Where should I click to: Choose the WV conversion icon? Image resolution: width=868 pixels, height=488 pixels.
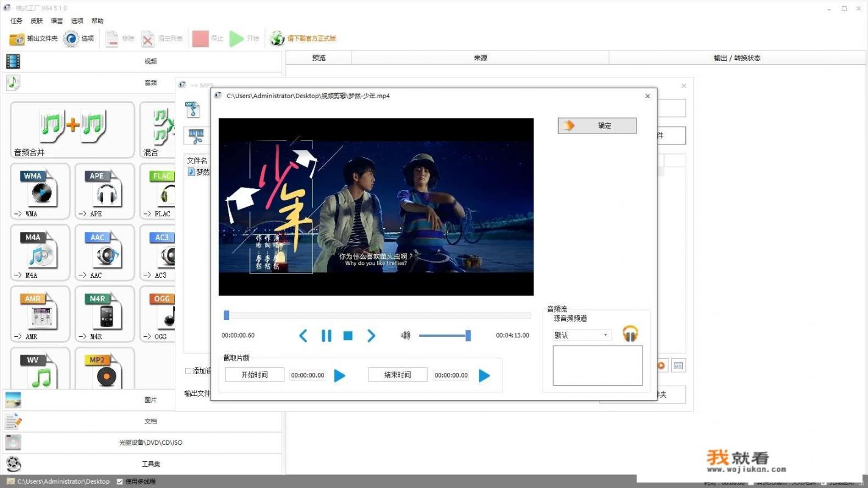coord(40,369)
